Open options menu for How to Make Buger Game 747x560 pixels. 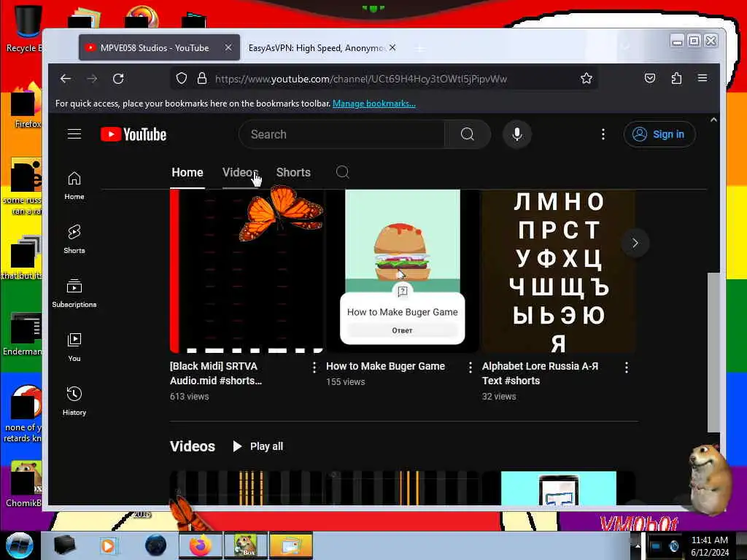(x=471, y=367)
